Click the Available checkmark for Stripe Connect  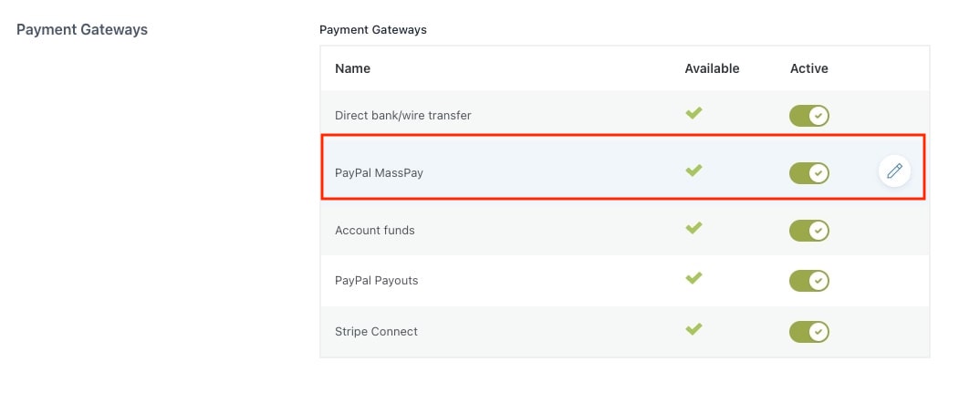pyautogui.click(x=693, y=328)
